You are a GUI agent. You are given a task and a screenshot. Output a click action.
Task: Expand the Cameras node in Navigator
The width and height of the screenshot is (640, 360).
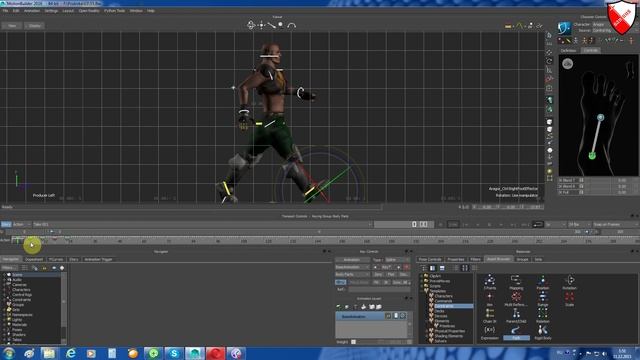(4, 285)
